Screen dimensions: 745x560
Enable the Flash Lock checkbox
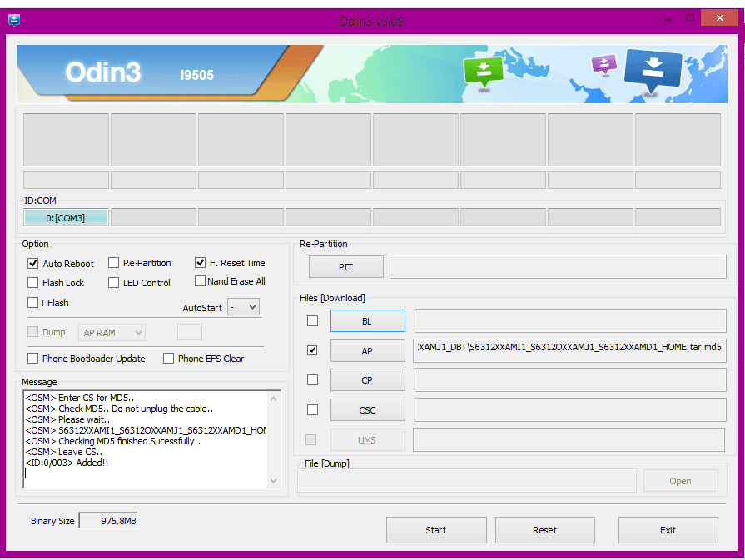click(32, 283)
